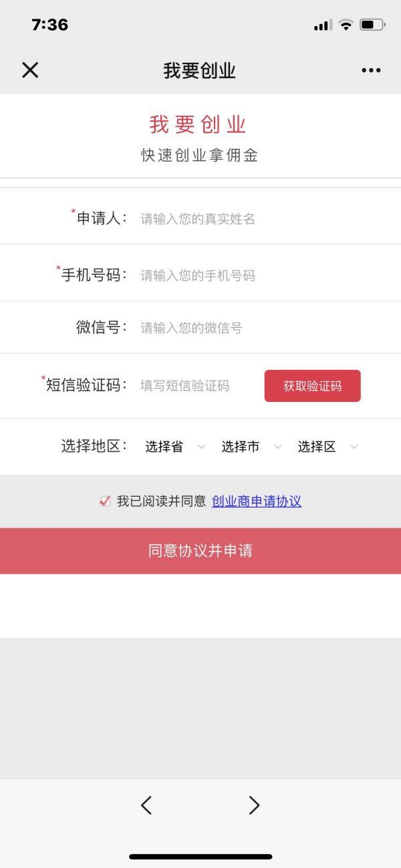The width and height of the screenshot is (401, 868).
Task: Tap the Wi-Fi status icon
Action: pos(346,25)
